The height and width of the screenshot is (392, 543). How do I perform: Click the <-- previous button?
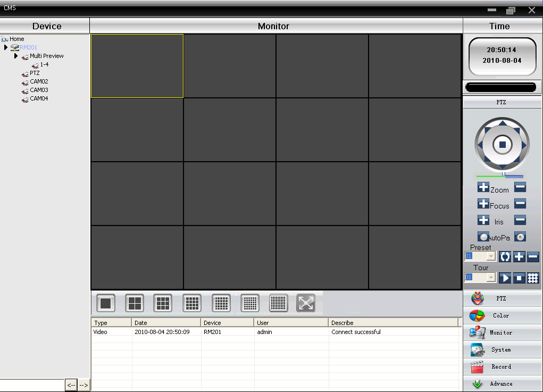coord(71,385)
